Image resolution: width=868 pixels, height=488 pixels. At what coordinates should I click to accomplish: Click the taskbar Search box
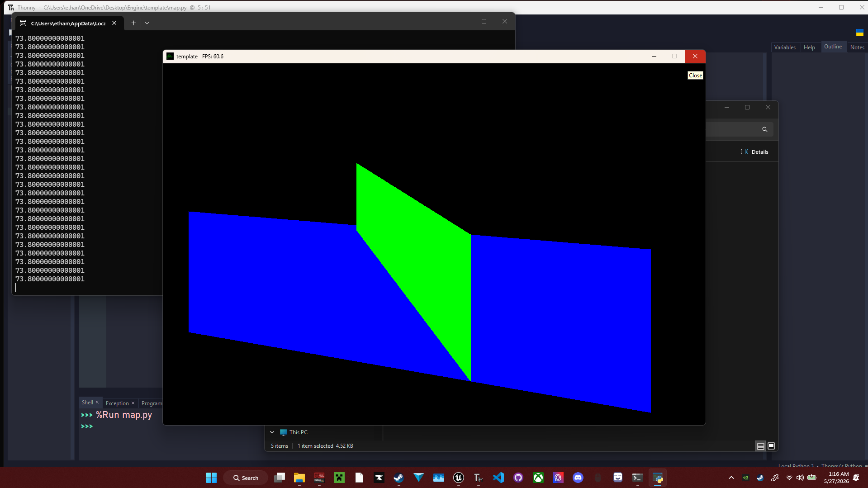[246, 478]
